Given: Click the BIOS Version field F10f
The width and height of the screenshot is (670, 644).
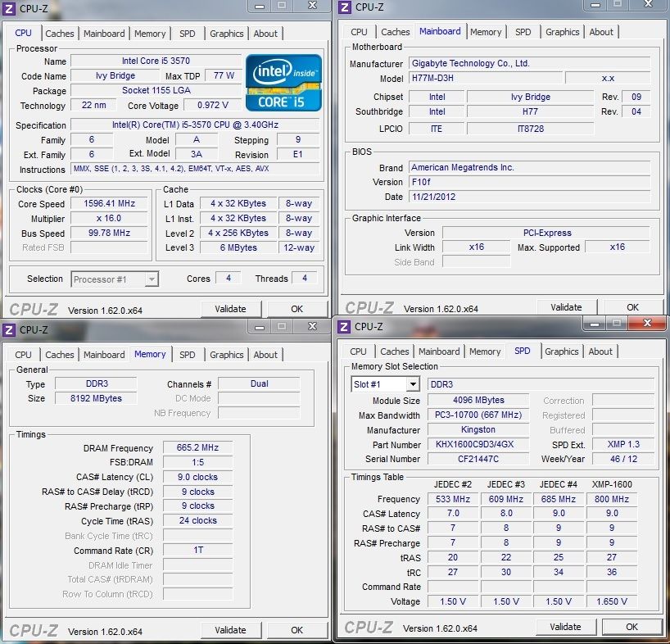Looking at the screenshot, I should (529, 182).
